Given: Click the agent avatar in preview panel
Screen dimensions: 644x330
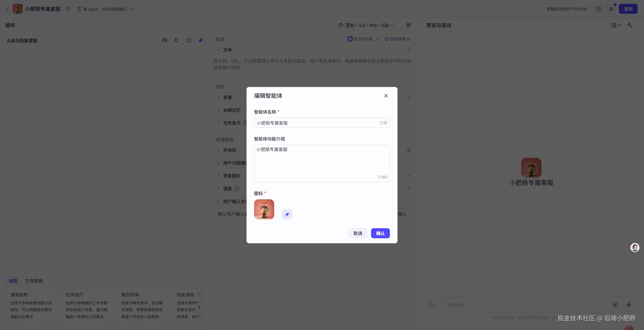Looking at the screenshot, I should 531,168.
